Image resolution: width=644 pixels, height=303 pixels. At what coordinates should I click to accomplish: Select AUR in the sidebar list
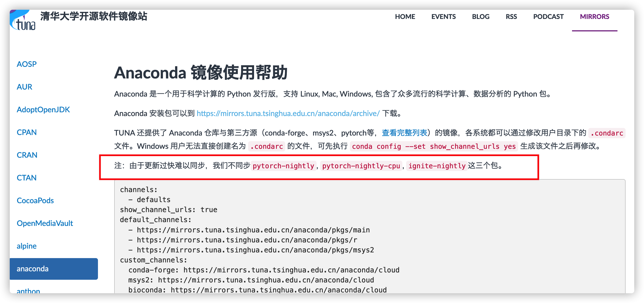pos(24,87)
